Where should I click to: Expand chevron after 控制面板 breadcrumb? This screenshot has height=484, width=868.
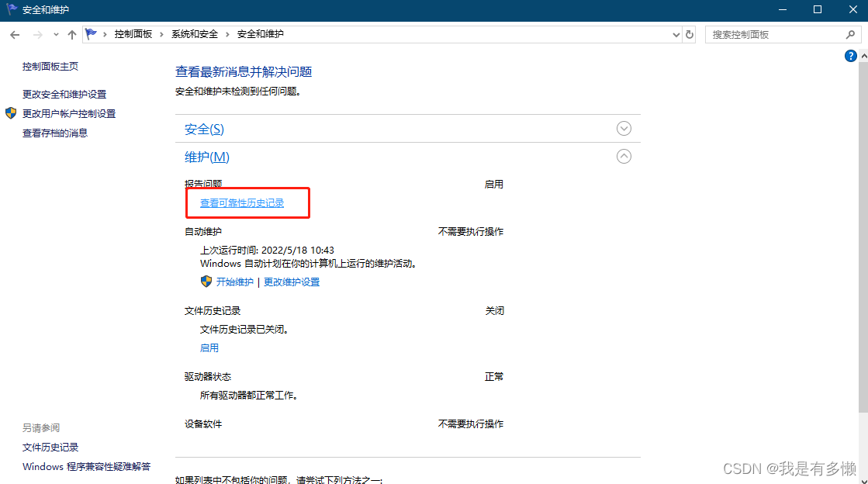coord(161,34)
